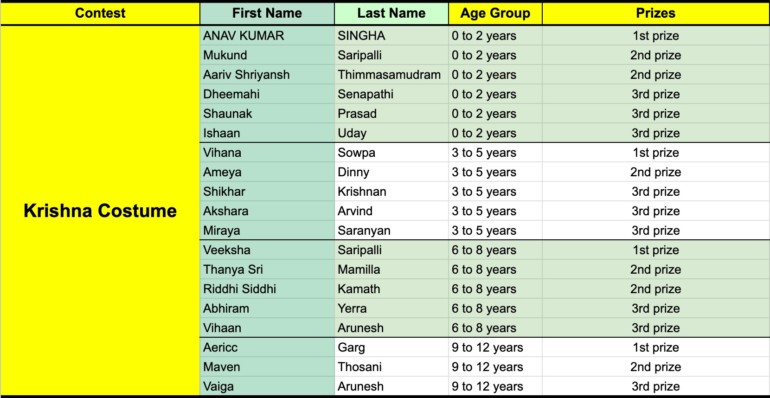
Task: Select Mukund's 2nd prize cell
Action: [x=656, y=56]
